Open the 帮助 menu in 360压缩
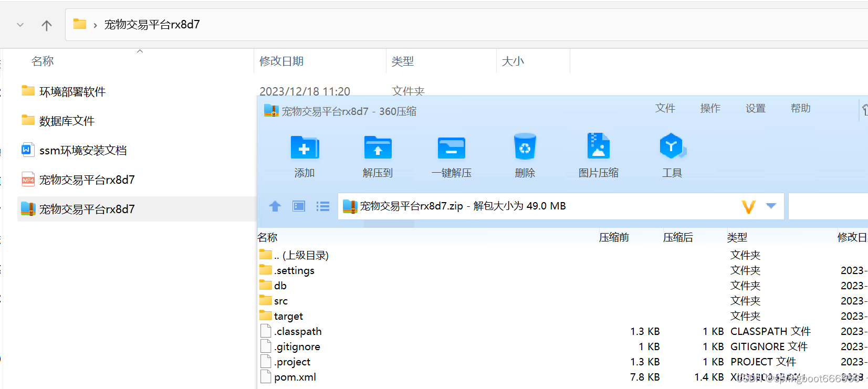Image resolution: width=868 pixels, height=389 pixels. [x=801, y=108]
